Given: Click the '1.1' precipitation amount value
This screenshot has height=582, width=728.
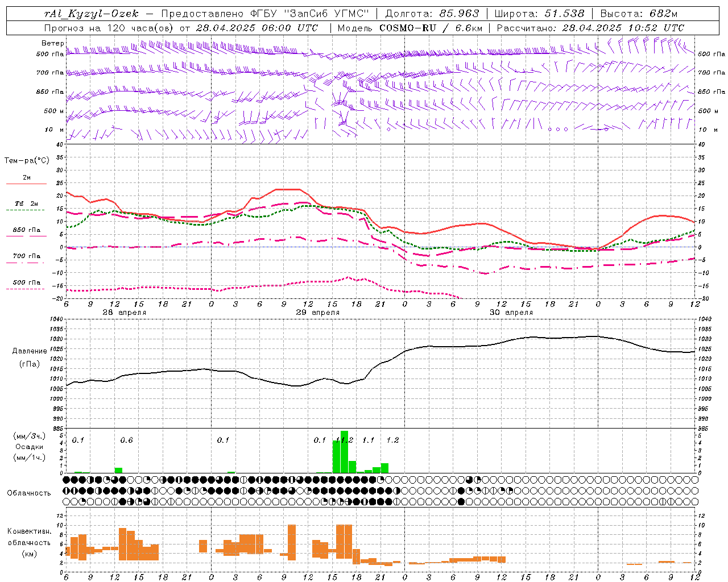Looking at the screenshot, I should (x=369, y=440).
